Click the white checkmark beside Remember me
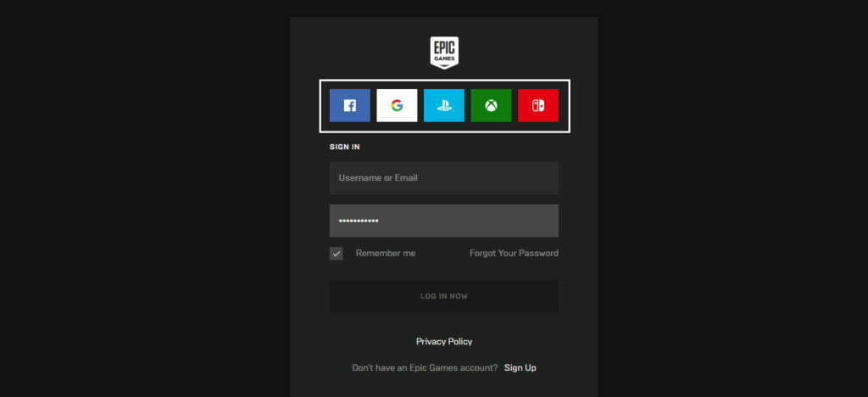Screen dimensions: 868x397 [337, 254]
